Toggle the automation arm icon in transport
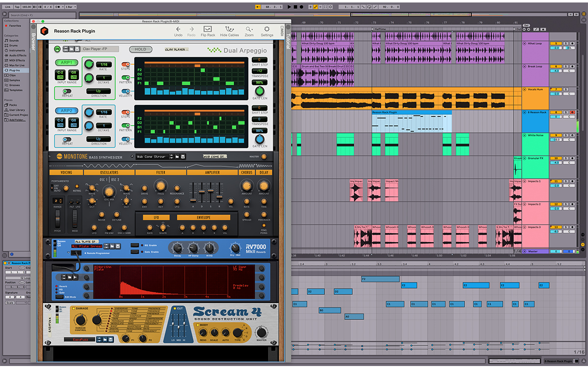This screenshot has width=588, height=368. [316, 7]
